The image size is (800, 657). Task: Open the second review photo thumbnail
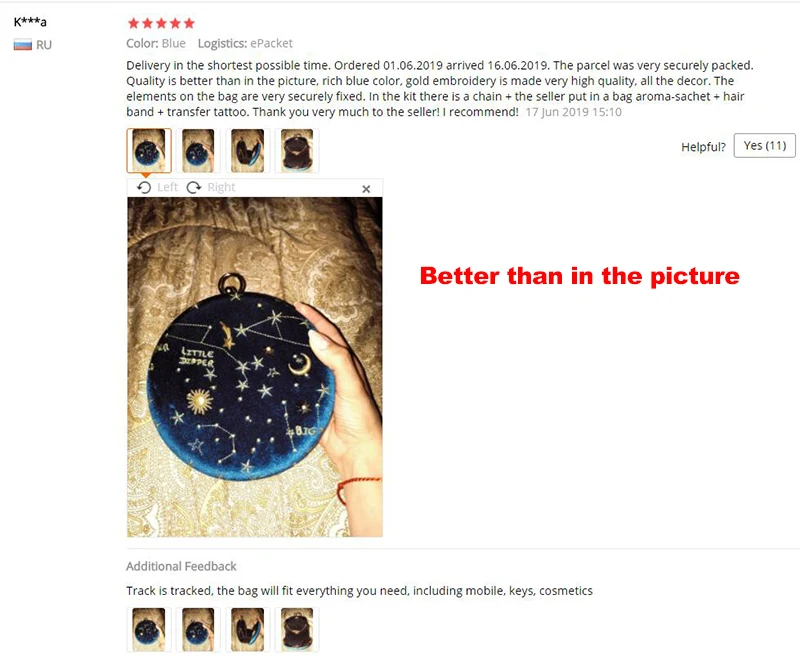(x=198, y=150)
